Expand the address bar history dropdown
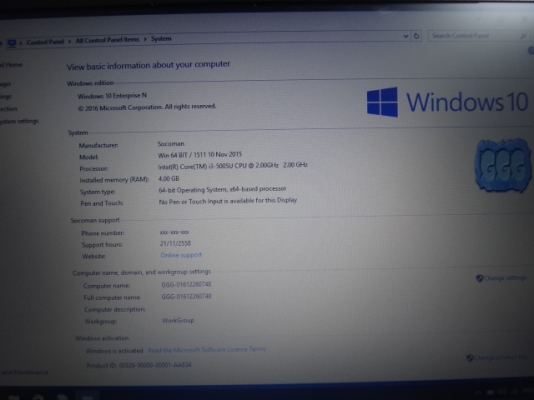The width and height of the screenshot is (534, 400). coord(406,36)
